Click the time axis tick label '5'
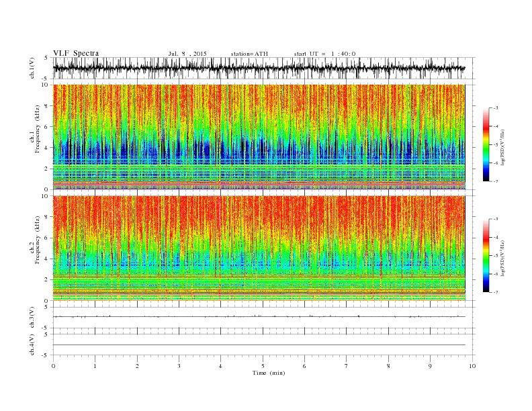Viewport: 532px width, 411px height. point(263,366)
